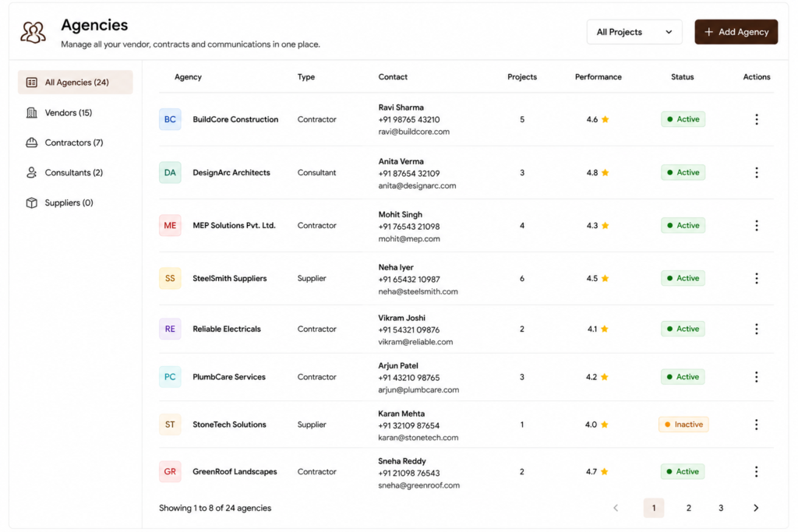
Task: Click the Inactive status badge for StoneTech
Action: 683,425
